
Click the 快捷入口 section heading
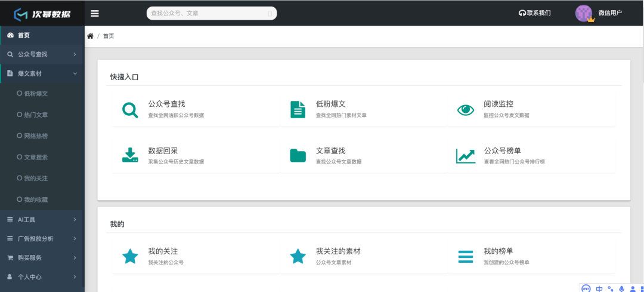pos(125,77)
